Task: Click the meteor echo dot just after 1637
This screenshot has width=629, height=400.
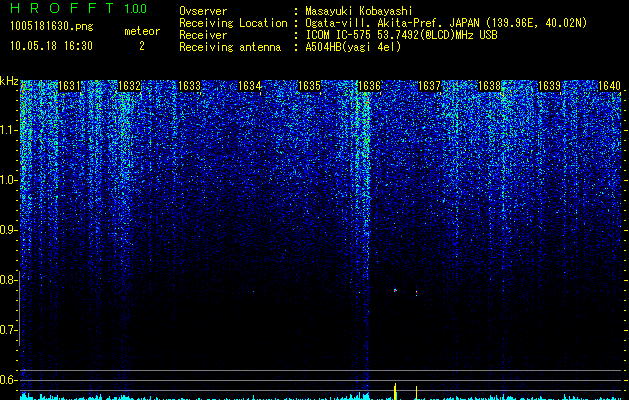Action: point(416,293)
